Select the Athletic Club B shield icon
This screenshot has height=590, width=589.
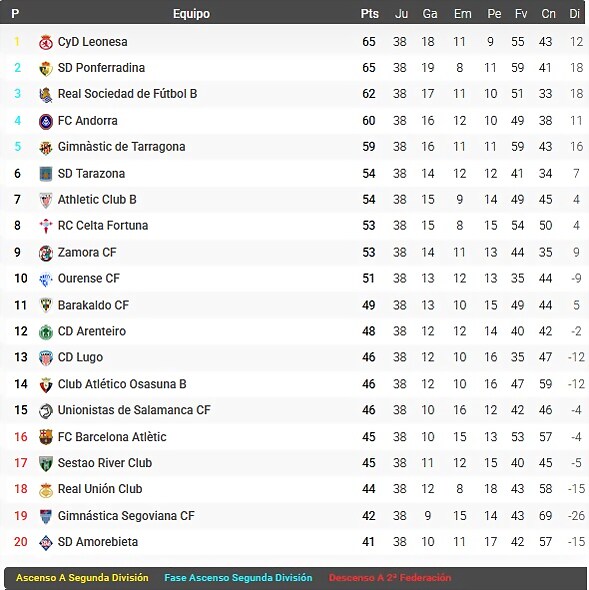(x=46, y=200)
